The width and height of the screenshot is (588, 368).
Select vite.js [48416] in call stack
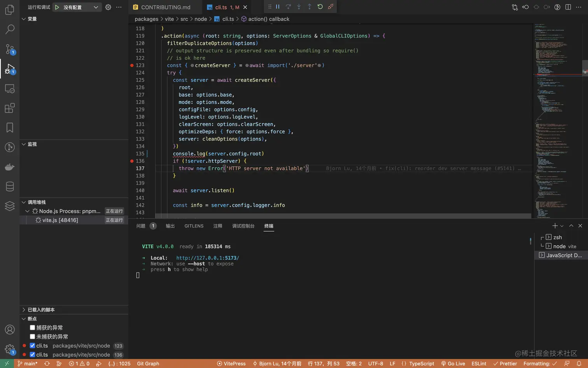tap(74, 220)
